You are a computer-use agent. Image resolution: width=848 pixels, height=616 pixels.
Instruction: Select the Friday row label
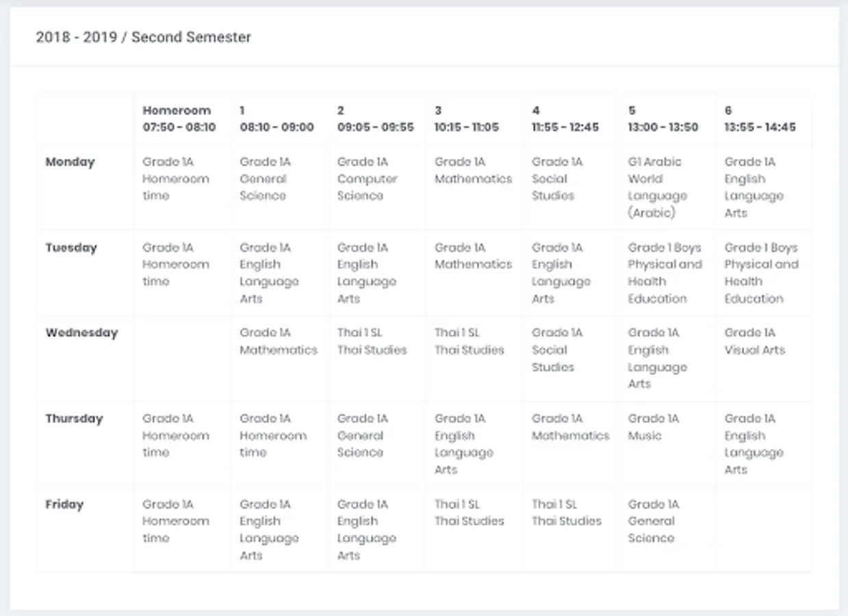click(64, 504)
